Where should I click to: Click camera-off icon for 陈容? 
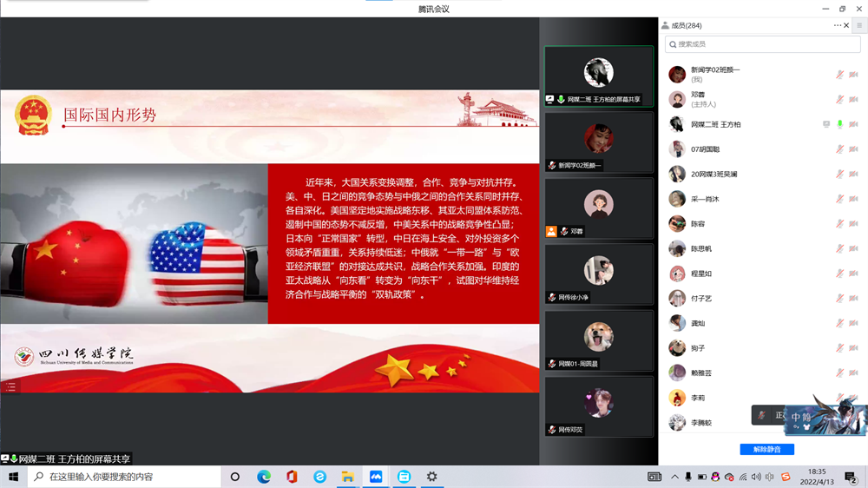(853, 224)
